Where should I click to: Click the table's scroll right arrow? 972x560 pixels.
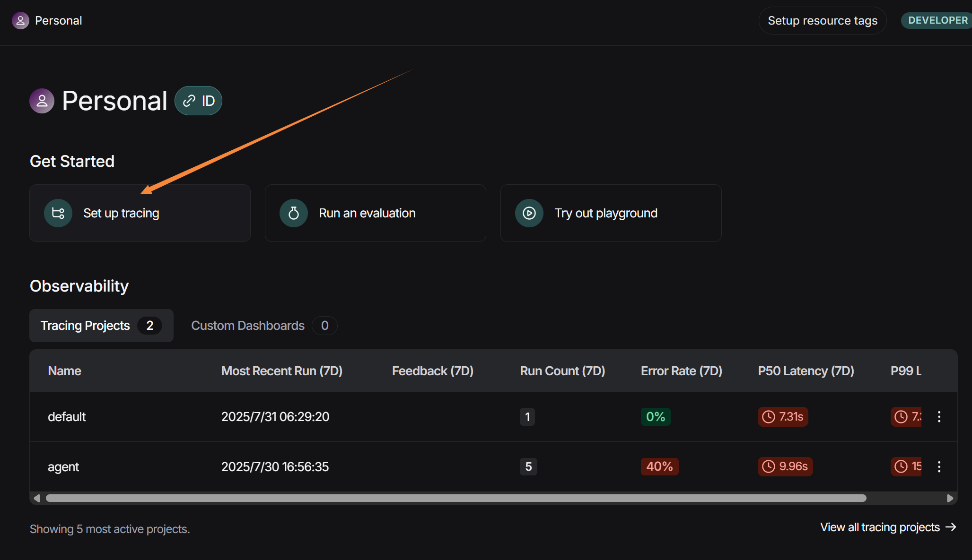pyautogui.click(x=950, y=498)
